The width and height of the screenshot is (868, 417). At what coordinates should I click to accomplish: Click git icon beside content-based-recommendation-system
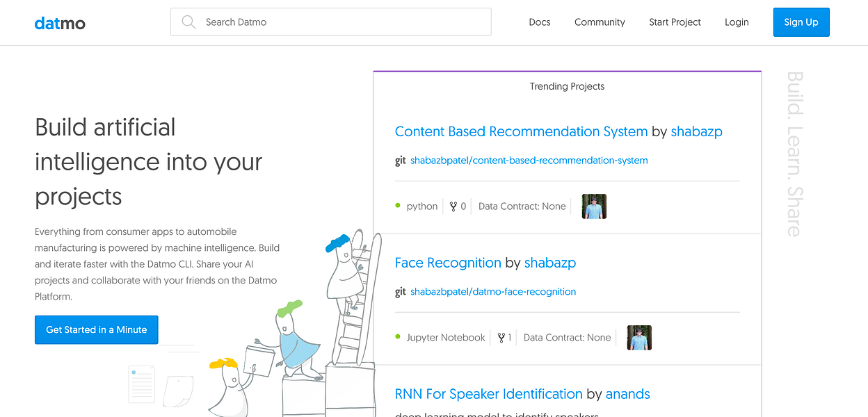(401, 161)
